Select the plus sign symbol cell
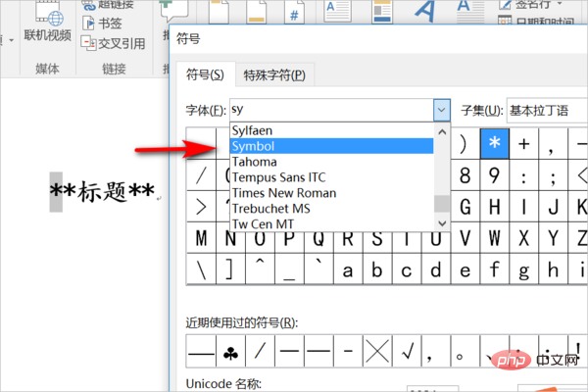The image size is (588, 392). pyautogui.click(x=525, y=144)
